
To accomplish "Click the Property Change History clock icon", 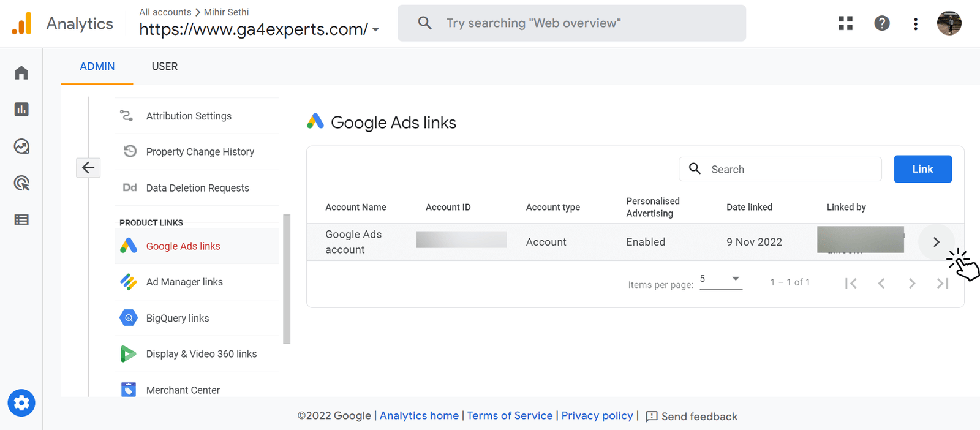I will point(130,151).
